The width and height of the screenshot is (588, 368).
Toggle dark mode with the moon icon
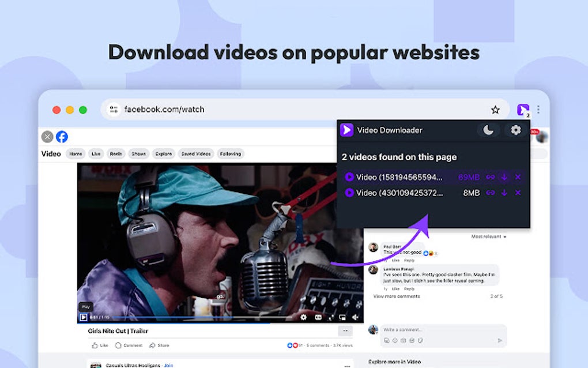489,130
